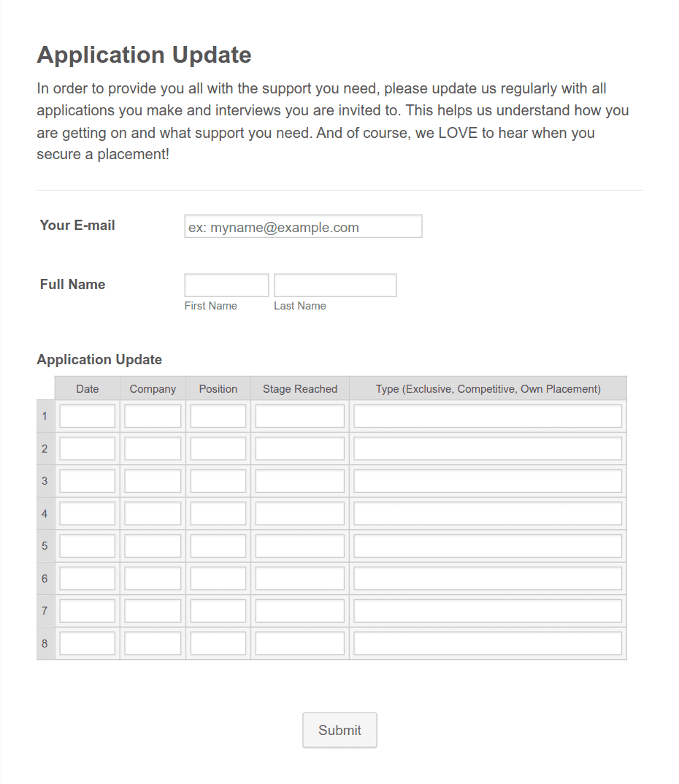Click the Type field in row 4
The width and height of the screenshot is (679, 784).
coord(487,513)
